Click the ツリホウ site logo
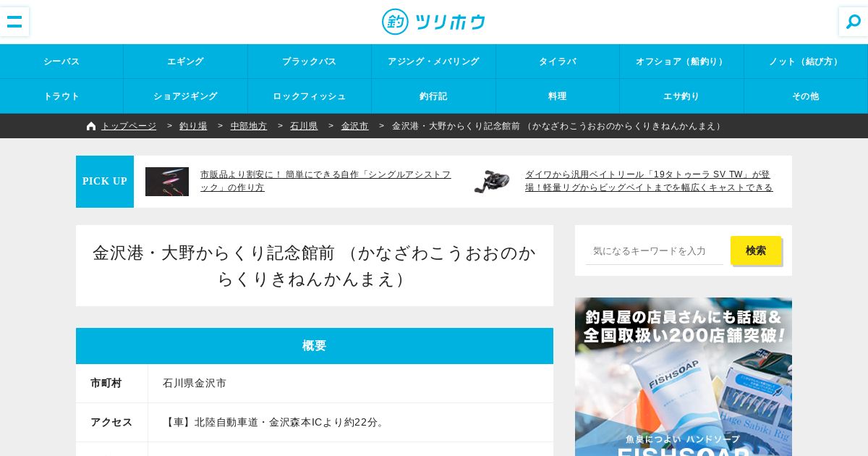This screenshot has width=868, height=456. [434, 22]
